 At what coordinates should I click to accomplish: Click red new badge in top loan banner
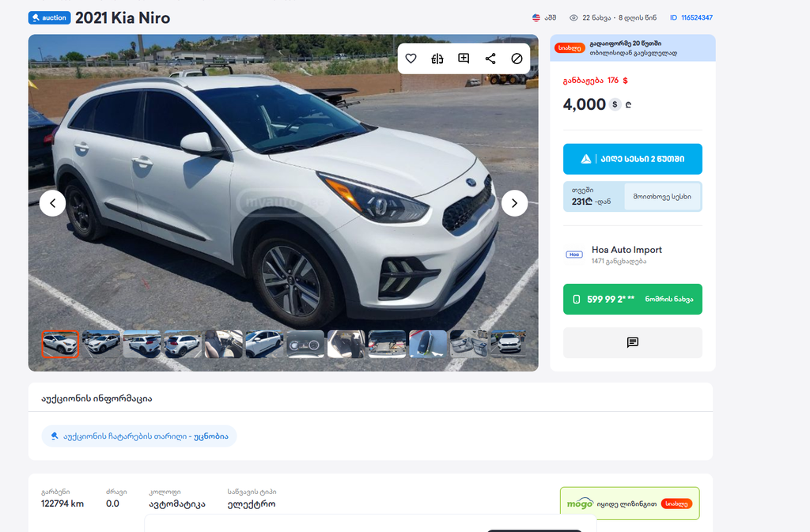pyautogui.click(x=570, y=48)
